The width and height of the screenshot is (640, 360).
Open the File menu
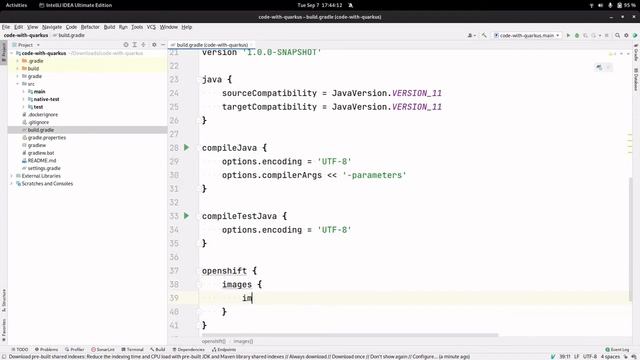[x=6, y=27]
